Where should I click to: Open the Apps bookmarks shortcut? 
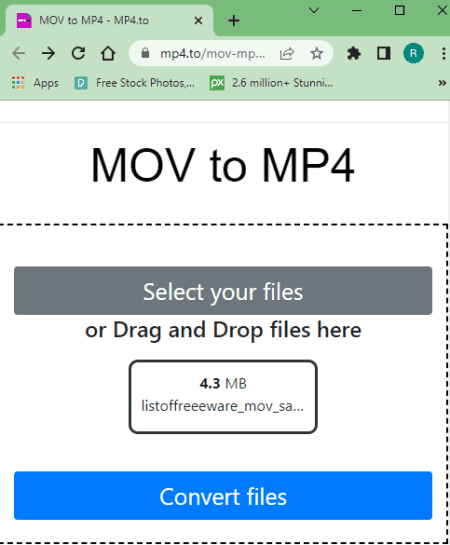pyautogui.click(x=35, y=83)
